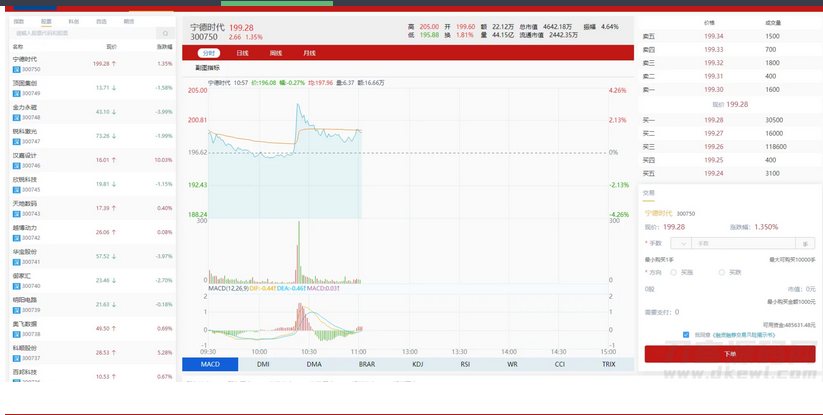Click the 手数 lots input field
The height and width of the screenshot is (415, 823).
742,243
